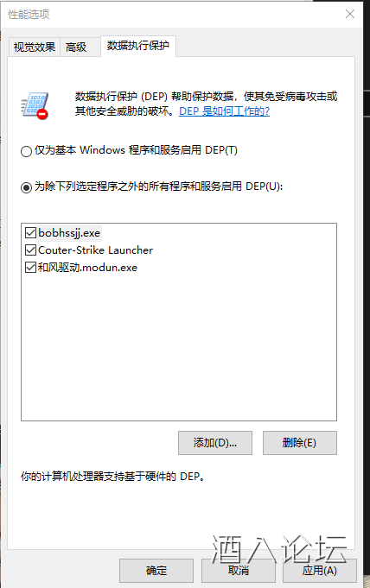Screen dimensions: 370x588
Task: Click the 删除(E) button
Action: coord(299,443)
